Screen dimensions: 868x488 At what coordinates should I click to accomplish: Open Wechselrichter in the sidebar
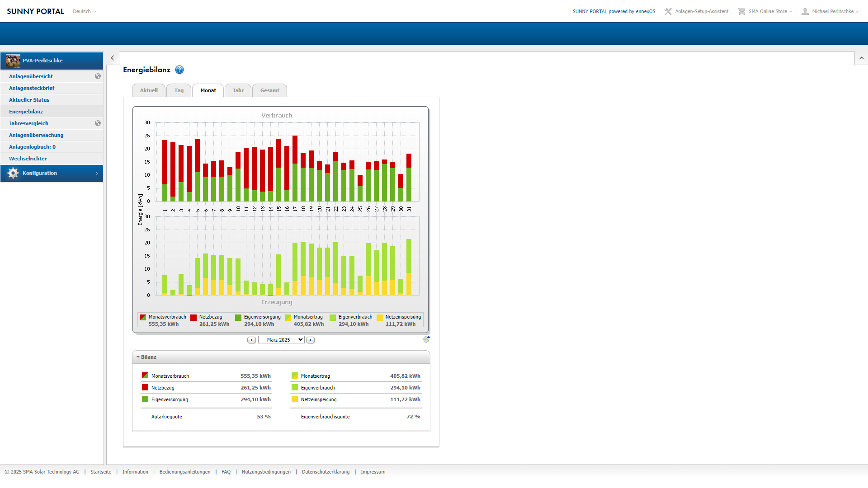click(28, 159)
